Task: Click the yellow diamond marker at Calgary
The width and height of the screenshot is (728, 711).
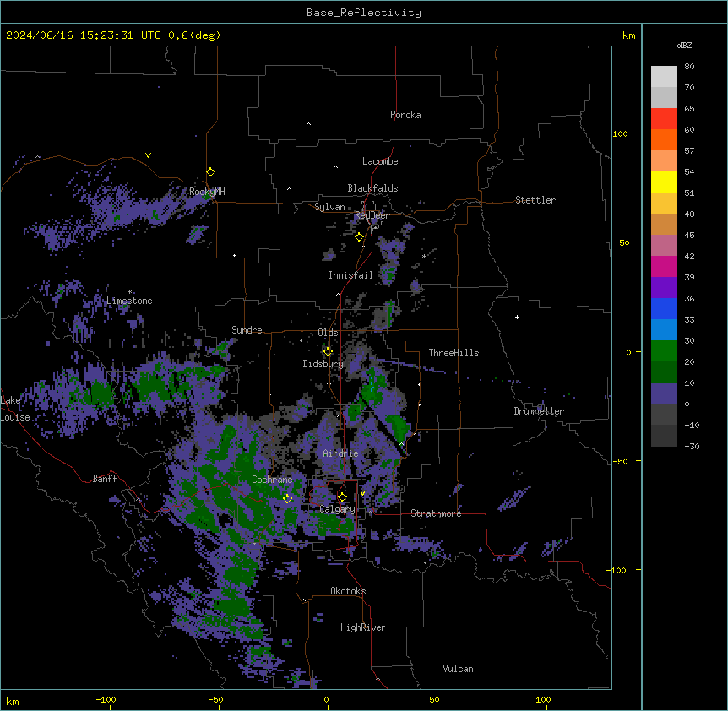Action: coord(342,497)
